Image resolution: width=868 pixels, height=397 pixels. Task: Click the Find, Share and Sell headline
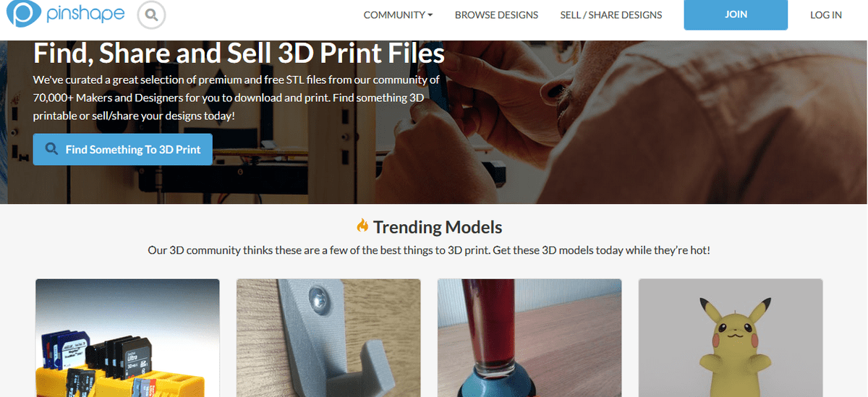pos(239,53)
